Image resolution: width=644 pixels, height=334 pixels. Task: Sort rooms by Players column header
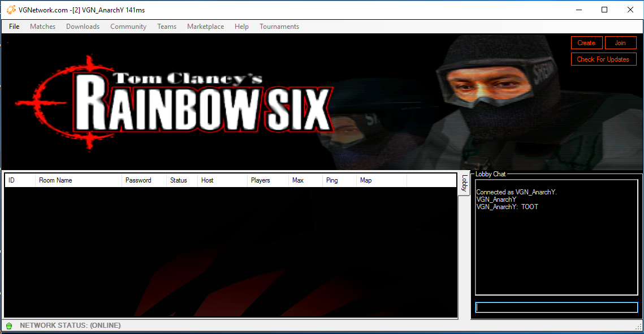click(x=267, y=180)
